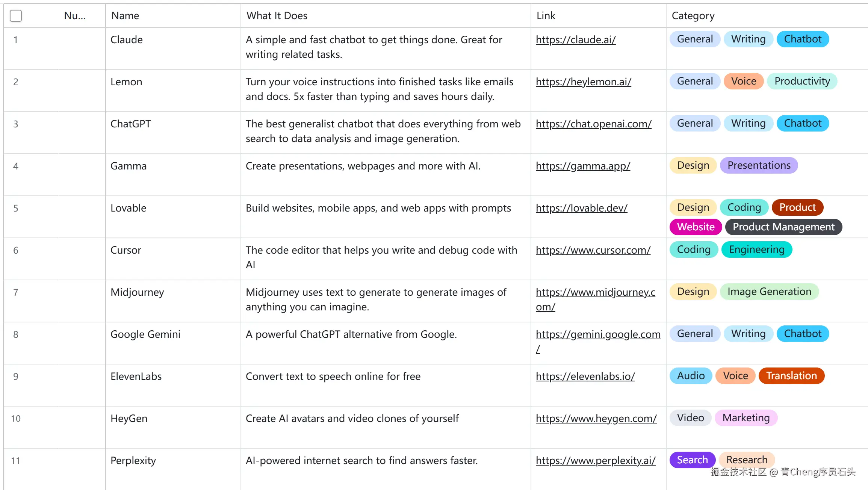Screen dimensions: 868x490
Task: Tick the select-all checkbox in header
Action: [16, 16]
